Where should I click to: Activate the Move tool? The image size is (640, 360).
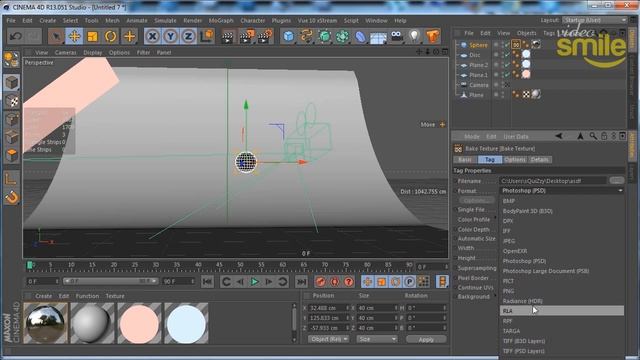(x=74, y=36)
